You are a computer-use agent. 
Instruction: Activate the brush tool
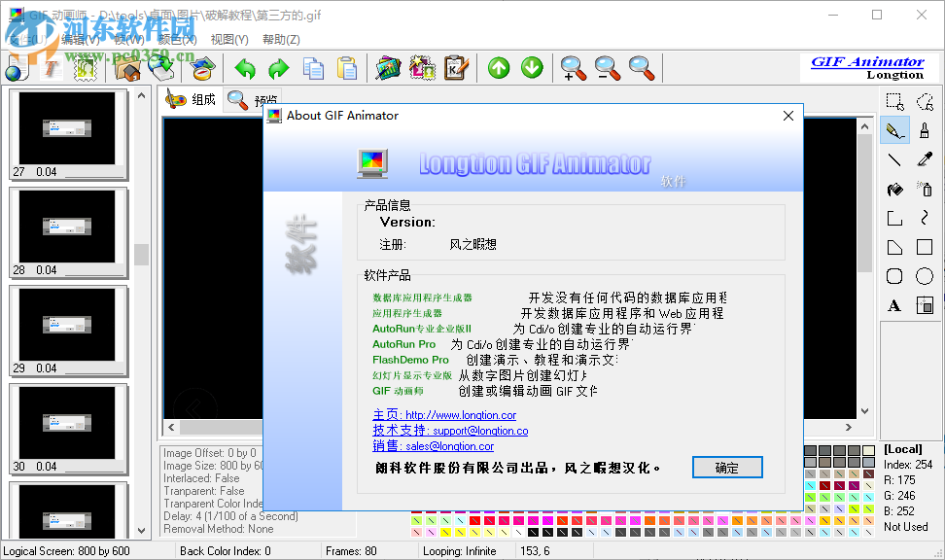(x=924, y=129)
